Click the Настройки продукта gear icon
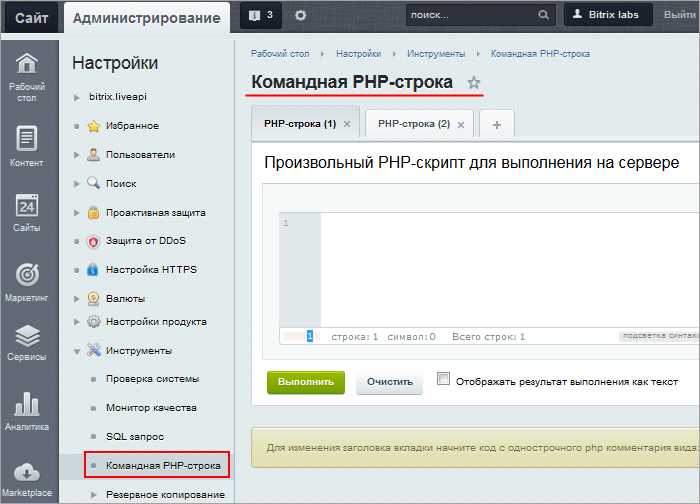Screen dimensions: 700x504 pyautogui.click(x=93, y=321)
